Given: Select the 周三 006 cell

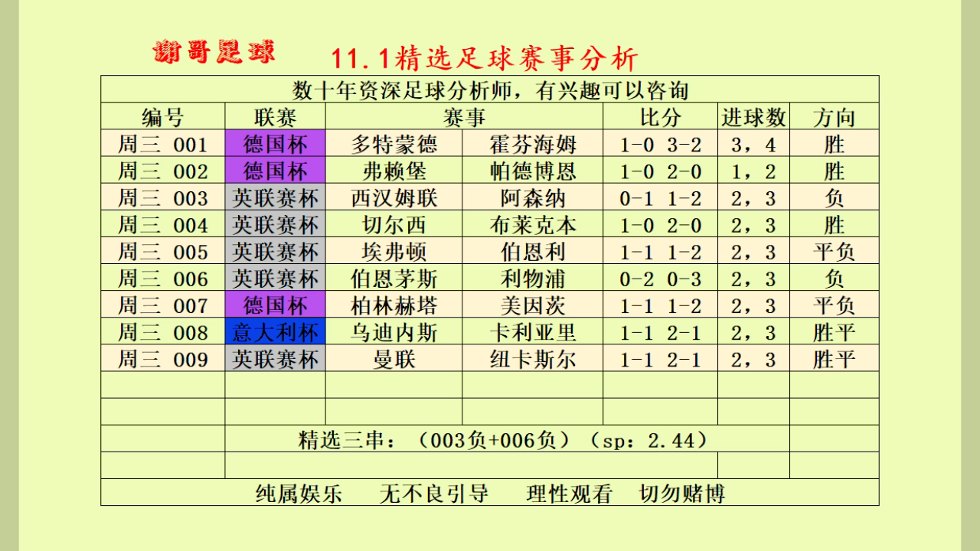Looking at the screenshot, I should tap(163, 278).
